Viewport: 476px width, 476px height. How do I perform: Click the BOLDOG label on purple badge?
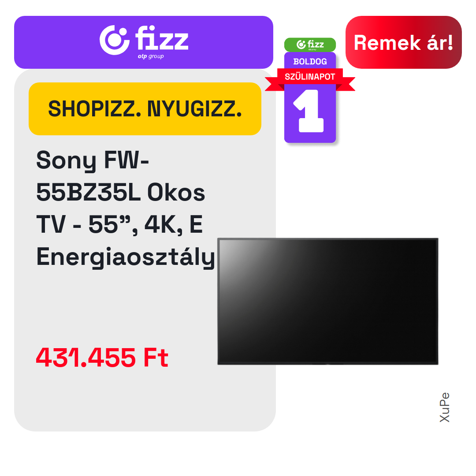pos(310,61)
